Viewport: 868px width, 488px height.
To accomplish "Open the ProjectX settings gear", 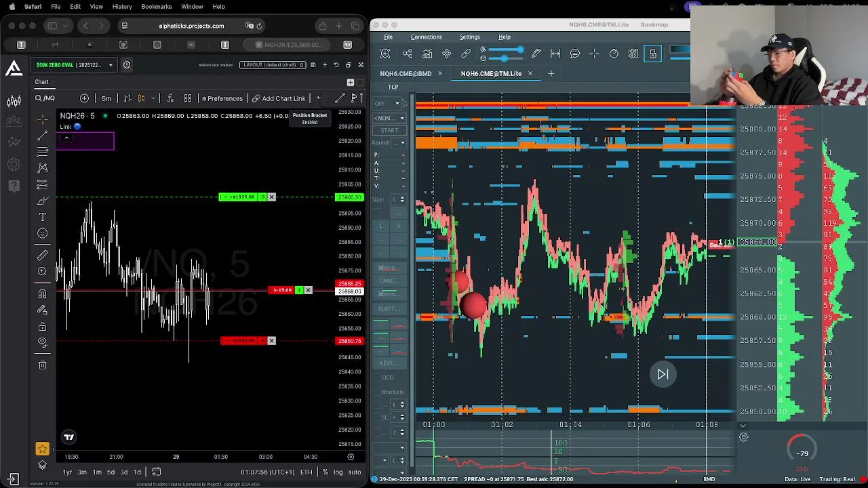I will [14, 164].
